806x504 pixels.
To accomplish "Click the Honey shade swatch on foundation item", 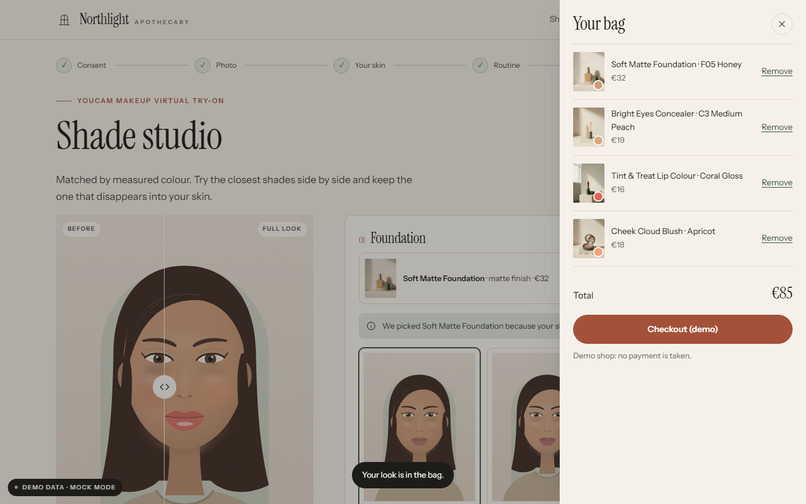I will pyautogui.click(x=598, y=85).
